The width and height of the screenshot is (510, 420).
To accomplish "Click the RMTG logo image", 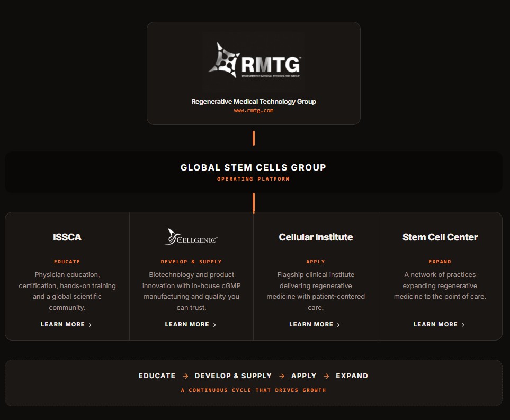I will (253, 62).
